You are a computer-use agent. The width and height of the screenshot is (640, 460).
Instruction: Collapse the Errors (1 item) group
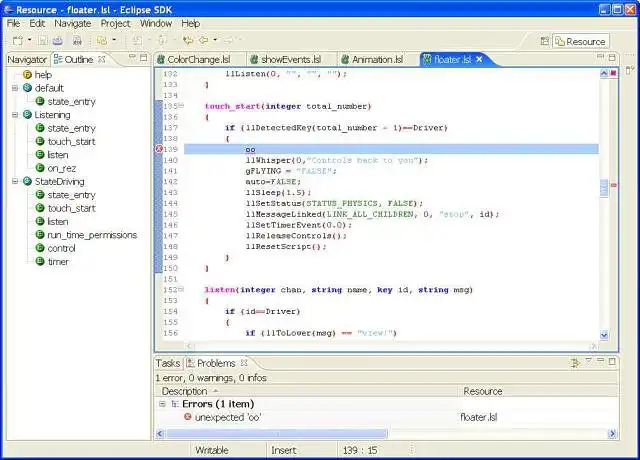pyautogui.click(x=162, y=404)
